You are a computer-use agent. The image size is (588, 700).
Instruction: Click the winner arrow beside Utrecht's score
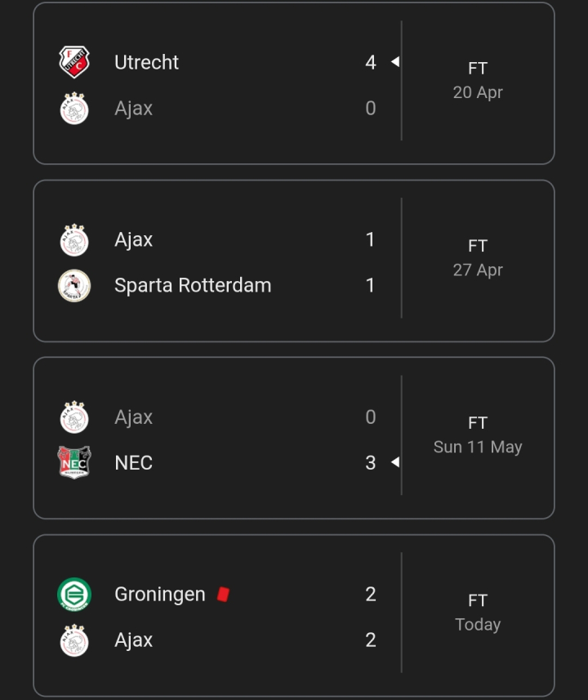point(395,61)
